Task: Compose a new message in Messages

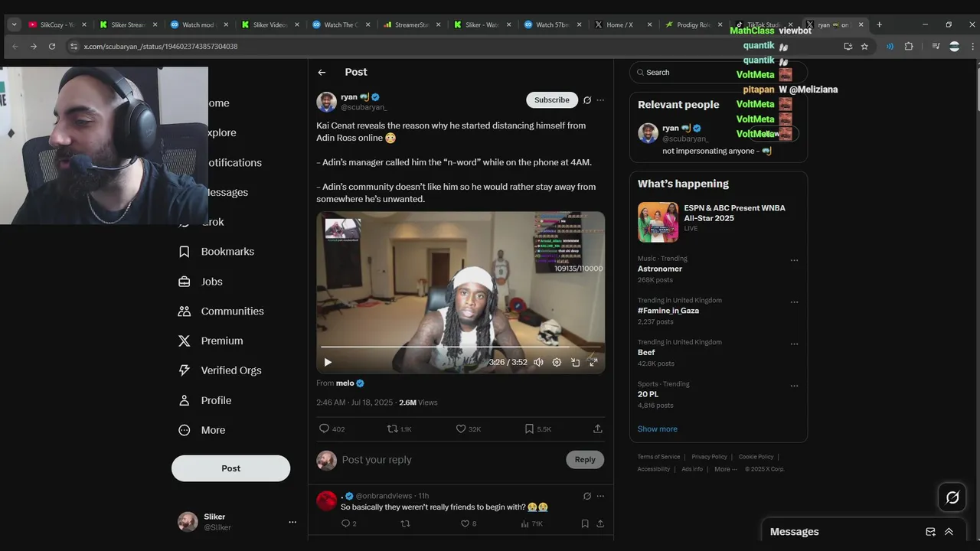Action: [930, 532]
